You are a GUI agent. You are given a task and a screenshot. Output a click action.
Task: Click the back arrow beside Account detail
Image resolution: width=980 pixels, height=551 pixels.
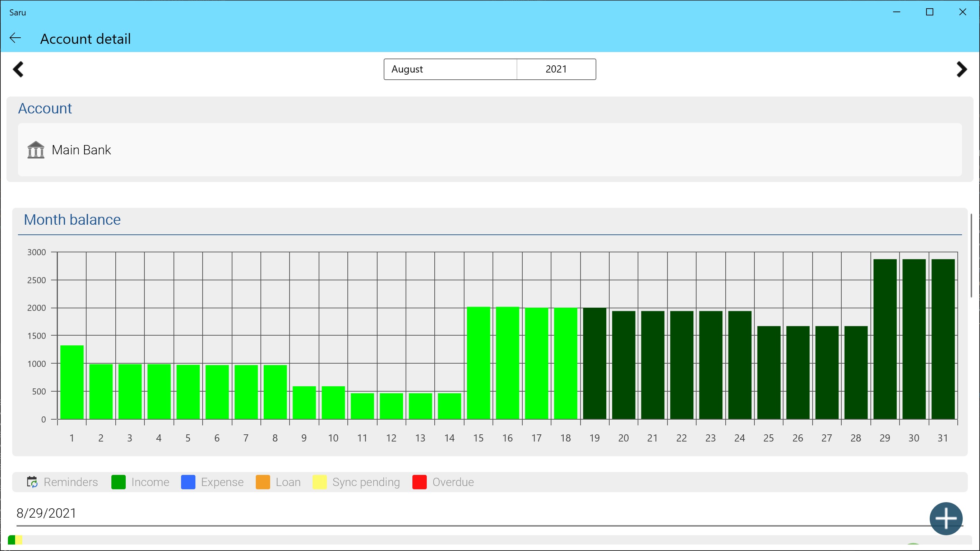[x=15, y=38]
